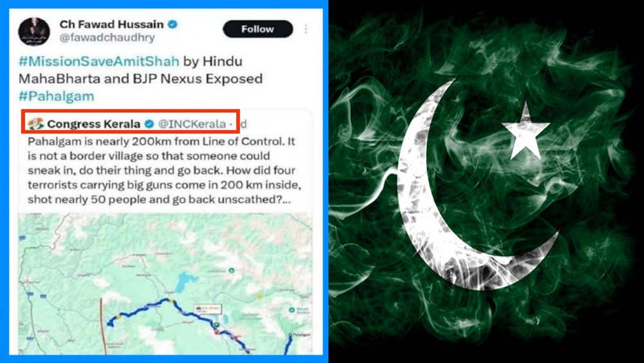Select the green pin on the blue route
644x363 pixels.
coord(218,324)
